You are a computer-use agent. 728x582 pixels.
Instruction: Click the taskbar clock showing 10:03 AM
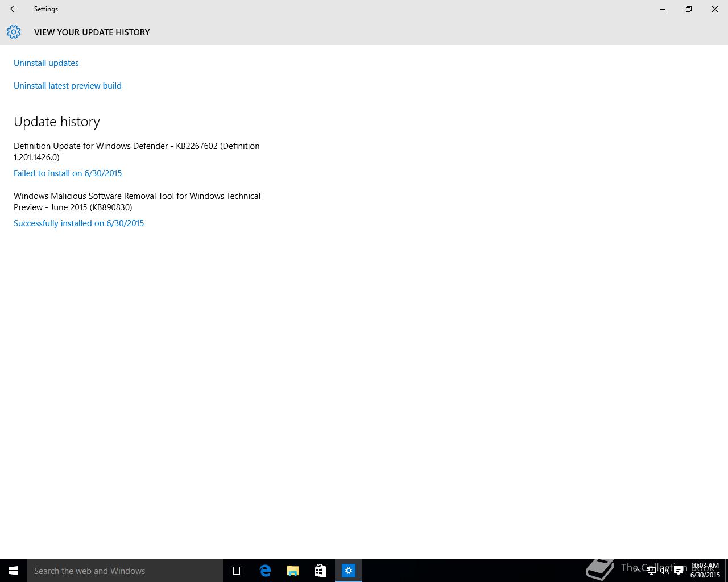click(705, 571)
